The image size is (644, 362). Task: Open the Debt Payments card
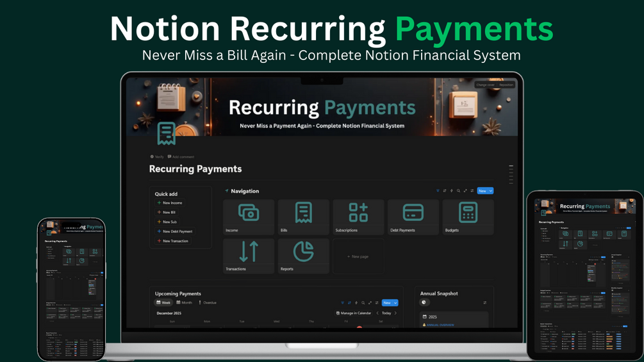[413, 217]
